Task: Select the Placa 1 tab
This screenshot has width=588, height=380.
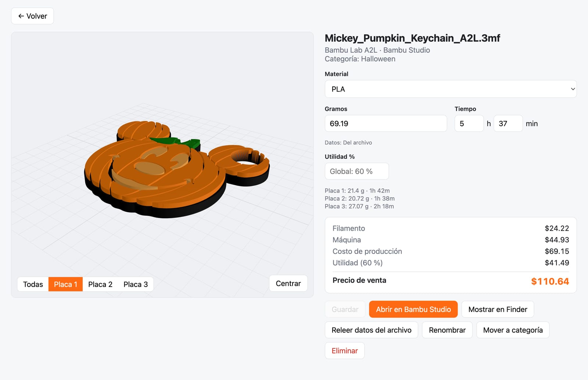Action: coord(65,284)
